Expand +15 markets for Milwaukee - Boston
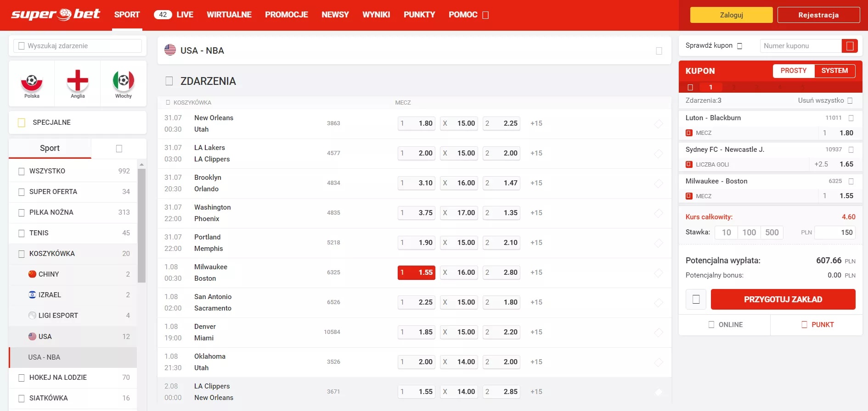Viewport: 868px width, 411px height. tap(536, 272)
